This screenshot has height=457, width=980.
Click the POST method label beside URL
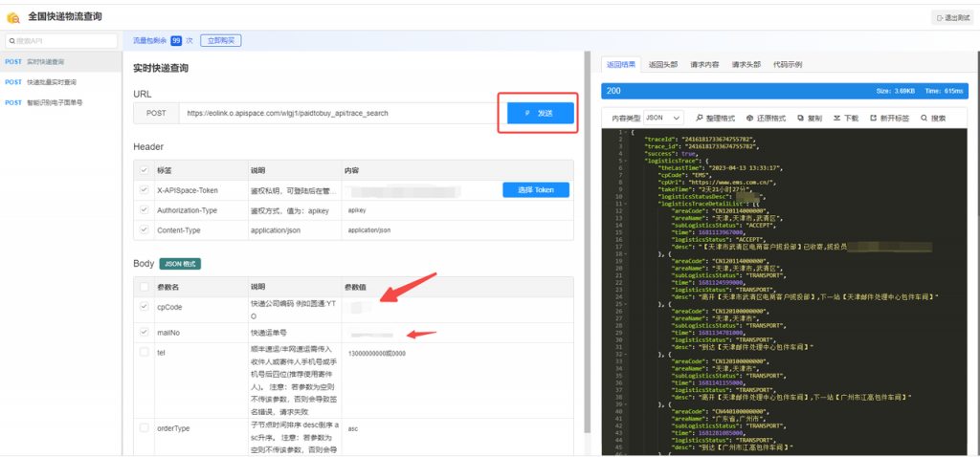tap(156, 113)
